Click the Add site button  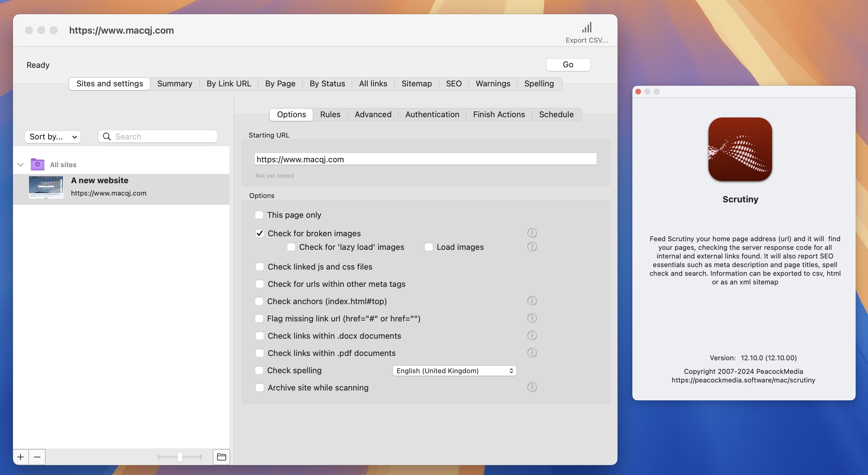pyautogui.click(x=20, y=457)
